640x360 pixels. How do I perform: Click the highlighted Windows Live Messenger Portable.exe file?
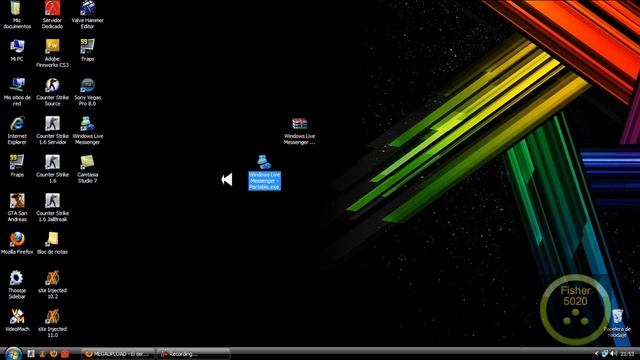pyautogui.click(x=264, y=172)
